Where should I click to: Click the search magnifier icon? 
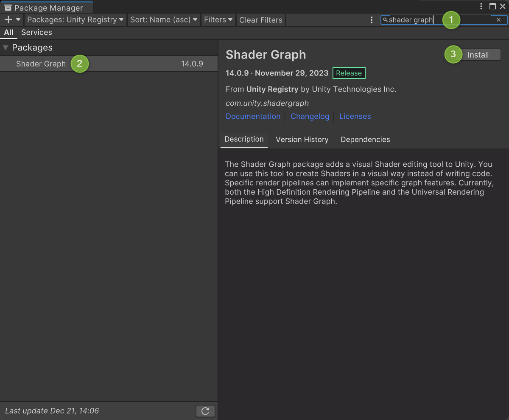(x=386, y=20)
